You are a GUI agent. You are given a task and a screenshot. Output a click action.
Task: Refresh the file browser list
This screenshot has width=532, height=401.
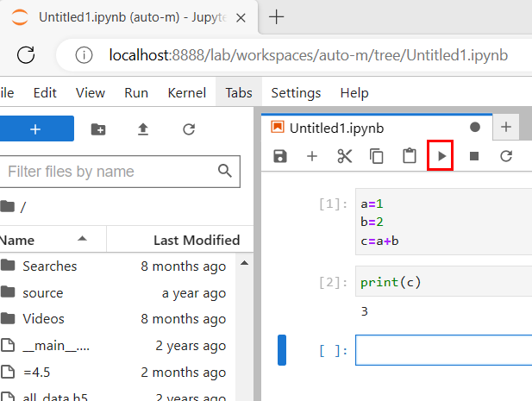[x=189, y=129]
